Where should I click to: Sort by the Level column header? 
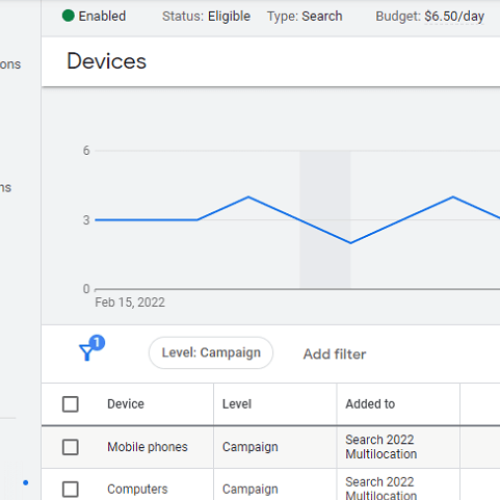[237, 404]
